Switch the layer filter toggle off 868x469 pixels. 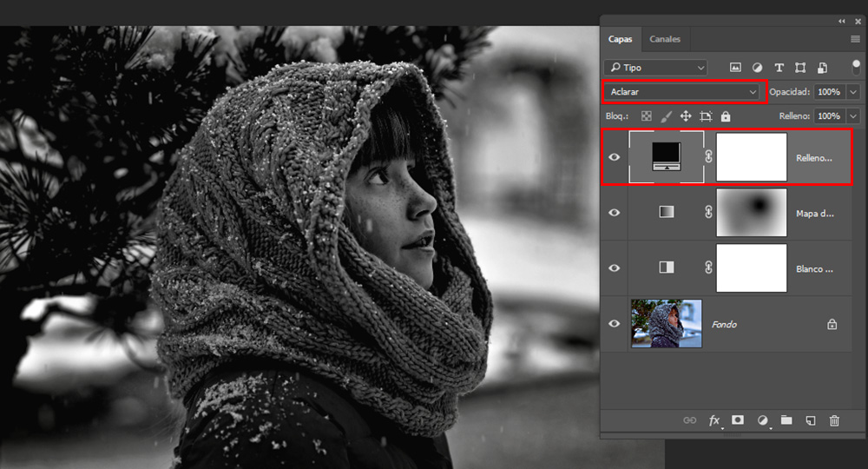(x=854, y=67)
